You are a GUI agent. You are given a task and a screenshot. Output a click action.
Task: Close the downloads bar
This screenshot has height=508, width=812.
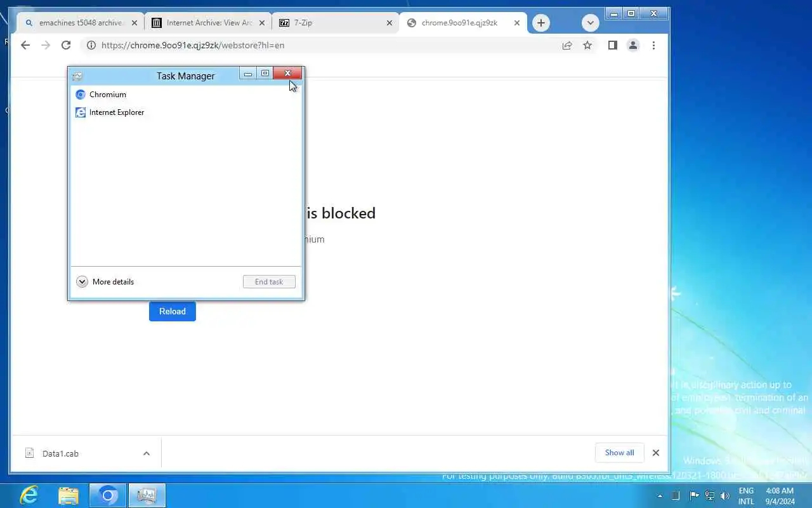point(656,453)
